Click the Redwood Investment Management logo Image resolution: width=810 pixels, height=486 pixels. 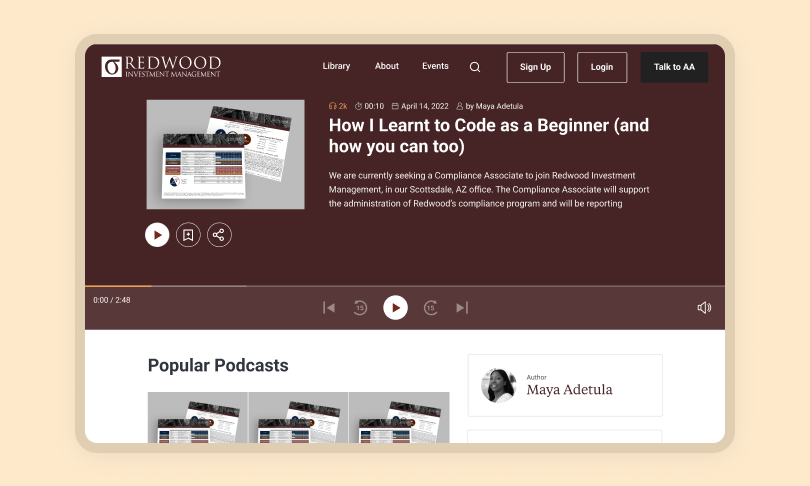point(161,67)
